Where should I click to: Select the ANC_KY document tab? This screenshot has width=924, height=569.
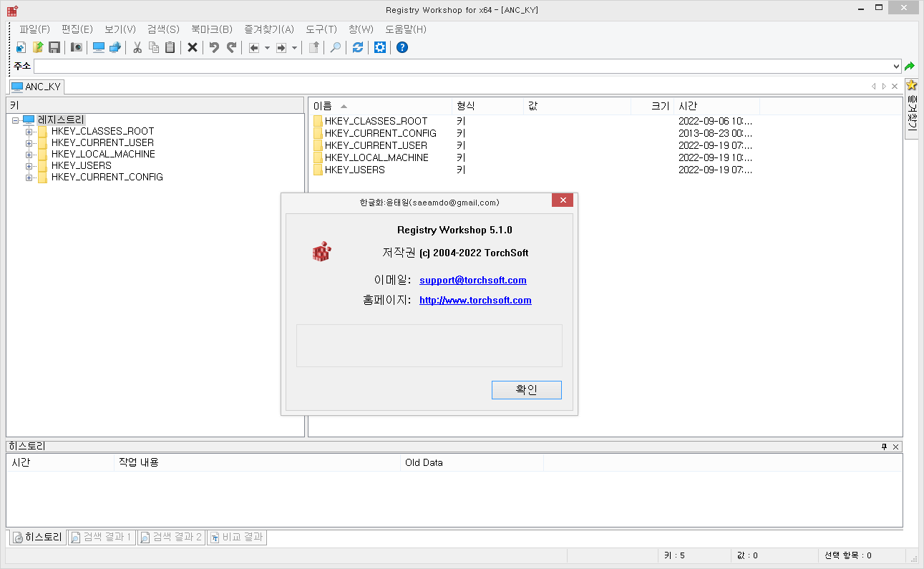click(x=36, y=87)
